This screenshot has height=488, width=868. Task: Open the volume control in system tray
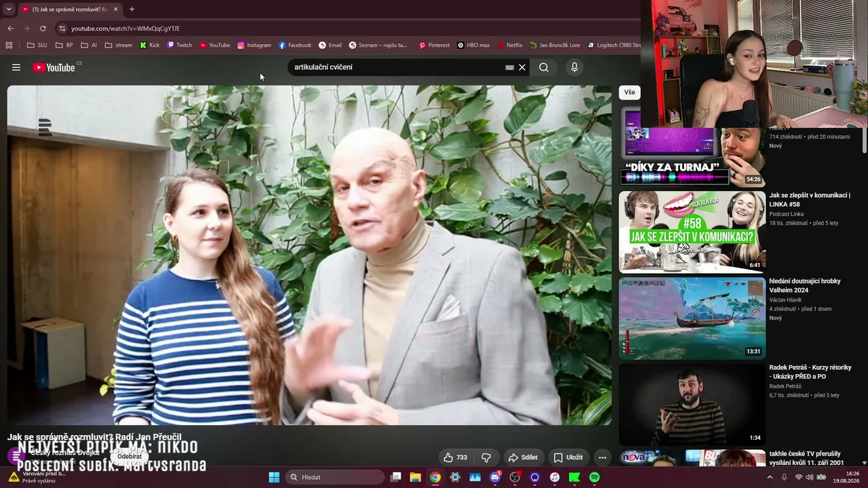pos(810,477)
